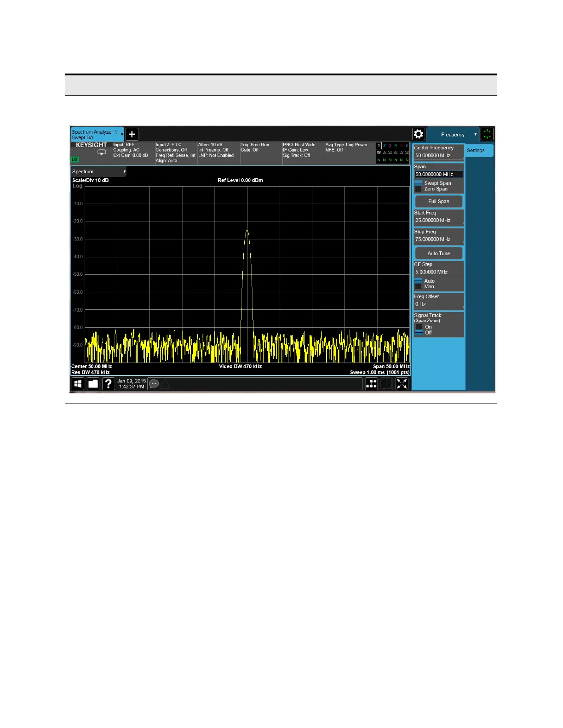Open the Frequency menu panel dropdown
Viewport: 563px width, 728px height.
click(453, 135)
